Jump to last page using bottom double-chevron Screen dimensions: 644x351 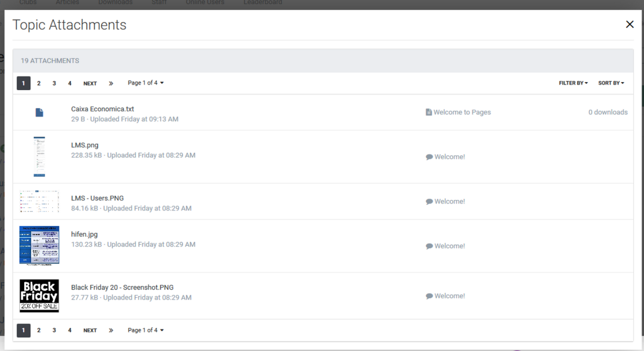[x=111, y=330]
